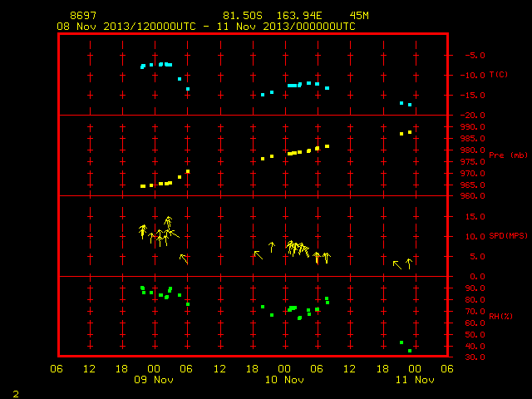
Task: Click the SPD(MPS) wind speed label
Action: pyautogui.click(x=508, y=235)
